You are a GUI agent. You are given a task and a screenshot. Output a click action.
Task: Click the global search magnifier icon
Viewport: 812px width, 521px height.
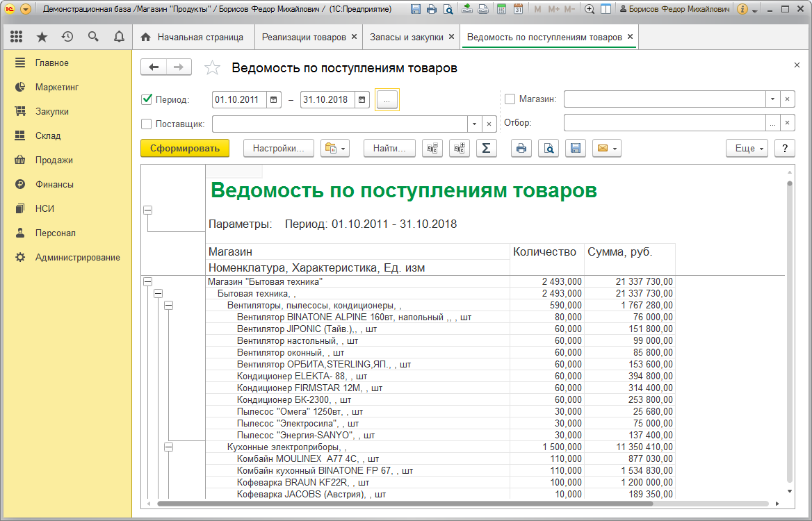[x=93, y=37]
